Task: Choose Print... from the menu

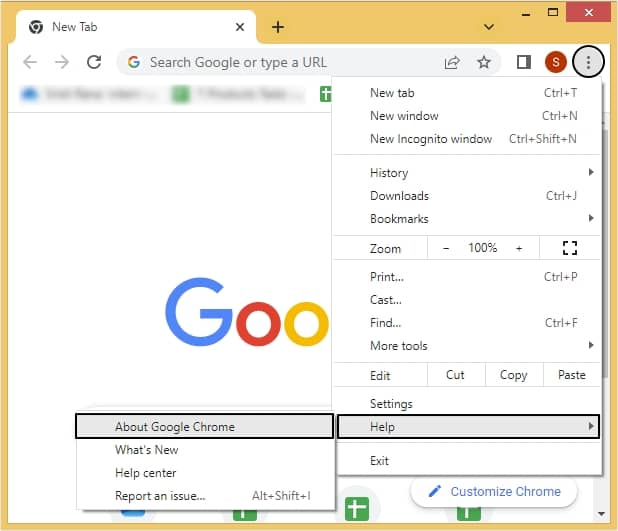Action: point(467,277)
